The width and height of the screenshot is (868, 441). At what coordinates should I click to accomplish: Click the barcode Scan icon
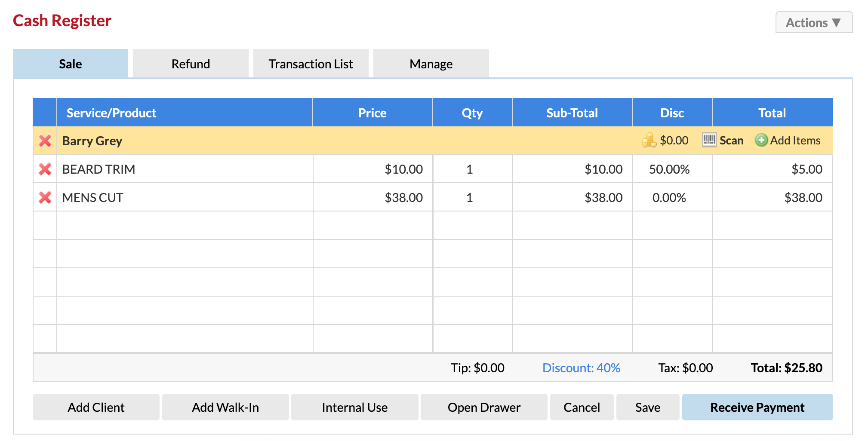709,140
